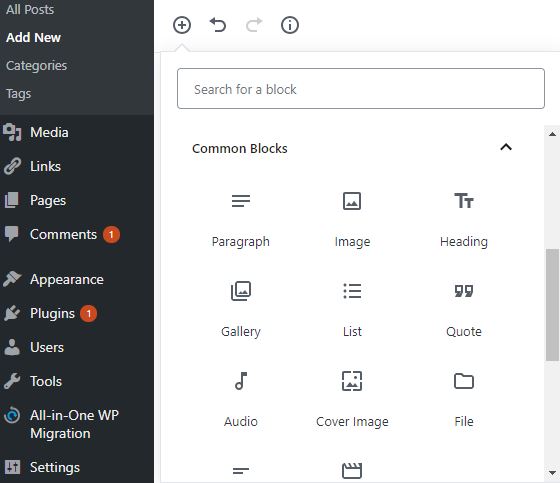Viewport: 560px width, 483px height.
Task: Insert an Audio block
Action: (x=241, y=400)
